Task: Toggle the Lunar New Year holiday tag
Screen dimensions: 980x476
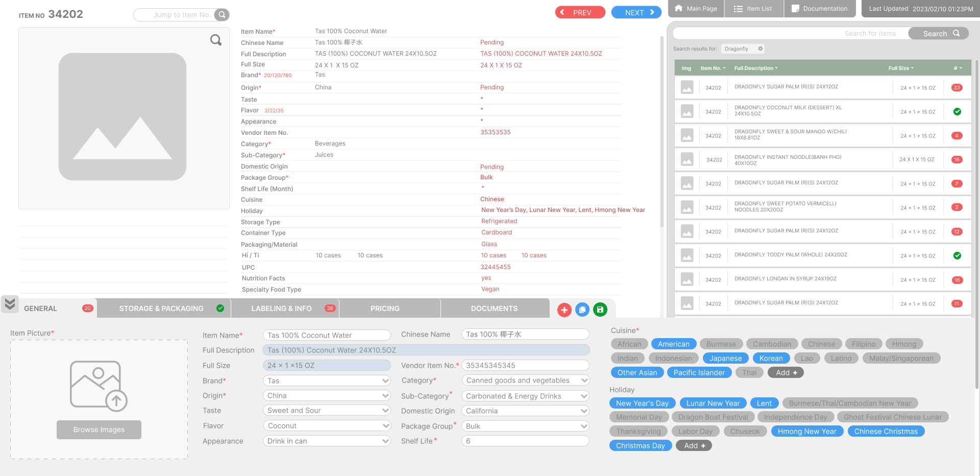Action: [713, 403]
